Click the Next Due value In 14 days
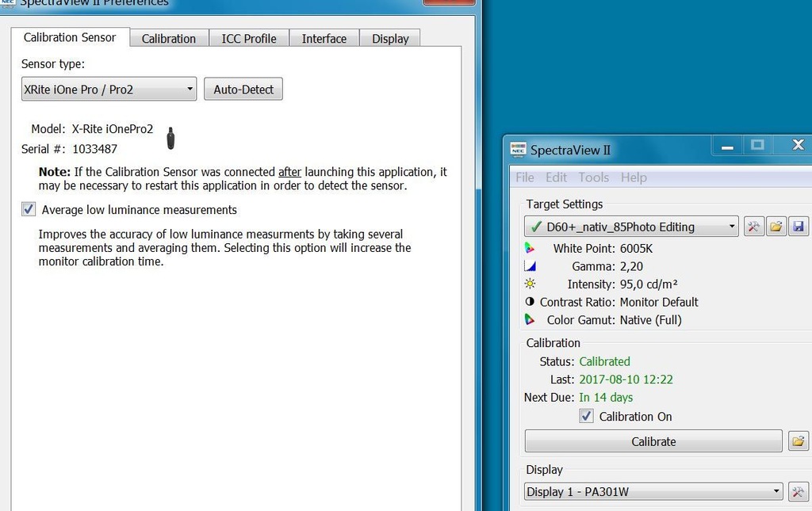 tap(606, 397)
